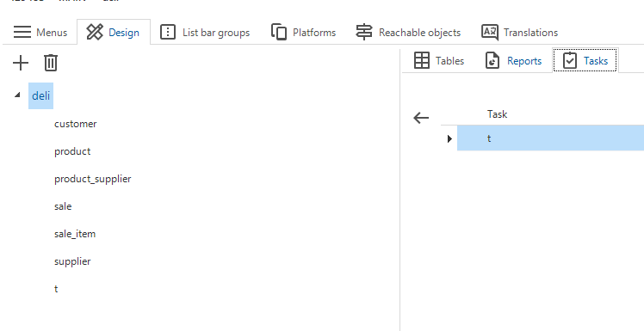The width and height of the screenshot is (644, 331).
Task: Open the Reachable objects tab
Action: tap(408, 33)
